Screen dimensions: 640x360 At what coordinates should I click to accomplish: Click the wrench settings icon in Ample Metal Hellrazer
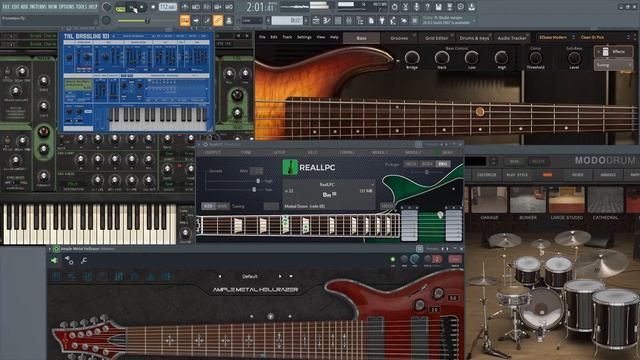click(x=84, y=260)
